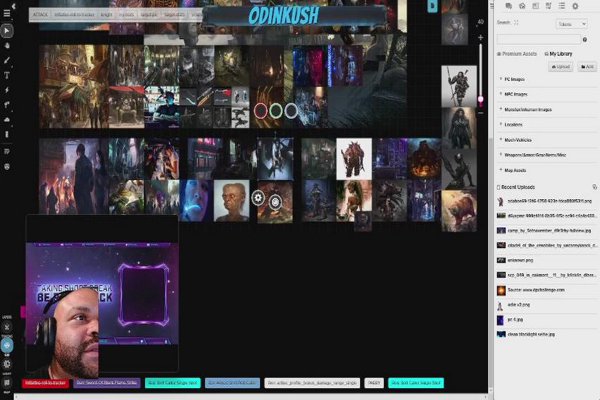The image size is (600, 400).
Task: Select the spear warrior portrait at right
Action: tap(459, 86)
